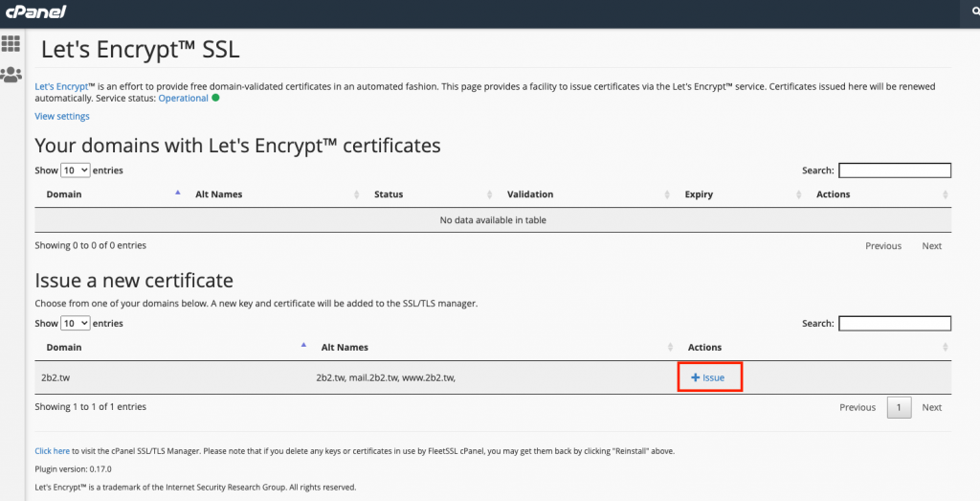Viewport: 980px width, 501px height.
Task: Open the apps grid icon in sidebar
Action: (11, 44)
